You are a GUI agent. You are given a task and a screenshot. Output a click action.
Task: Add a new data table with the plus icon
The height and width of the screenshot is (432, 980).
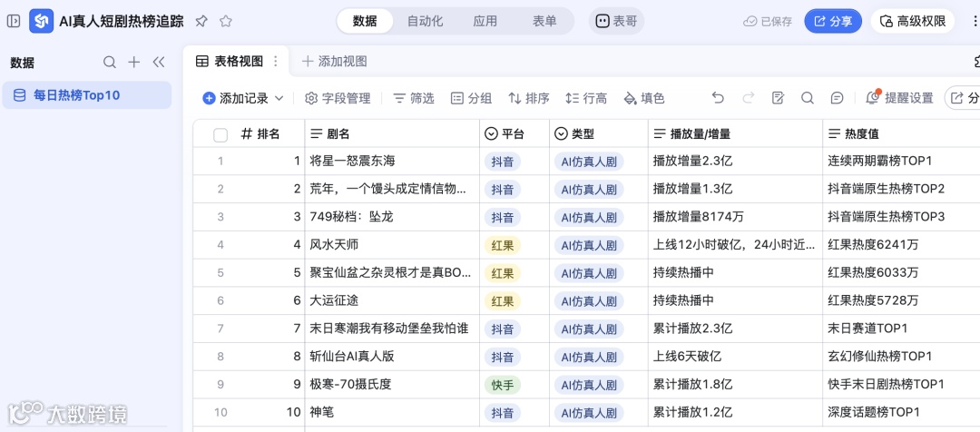133,62
